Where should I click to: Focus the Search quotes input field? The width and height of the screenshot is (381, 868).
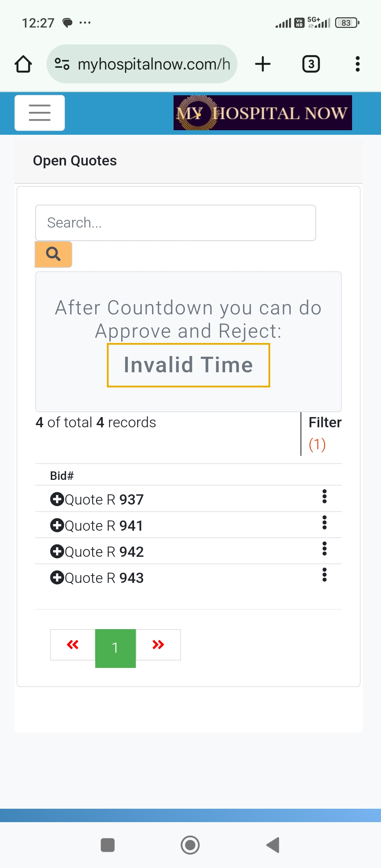(176, 223)
